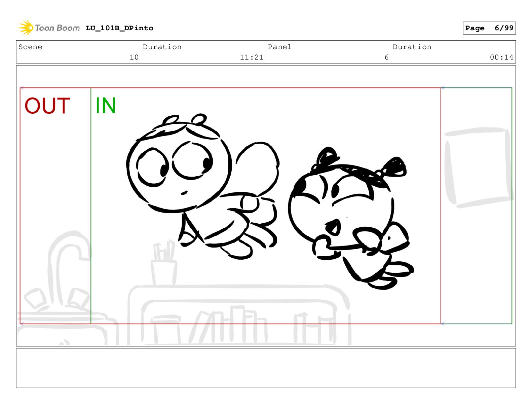Click the empty notes box below the panel
The height and width of the screenshot is (412, 532).
point(266,368)
